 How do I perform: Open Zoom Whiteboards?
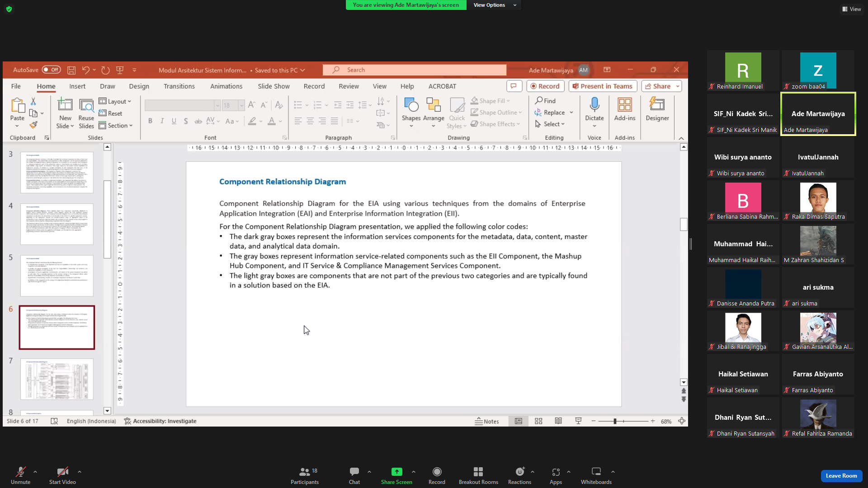point(596,476)
